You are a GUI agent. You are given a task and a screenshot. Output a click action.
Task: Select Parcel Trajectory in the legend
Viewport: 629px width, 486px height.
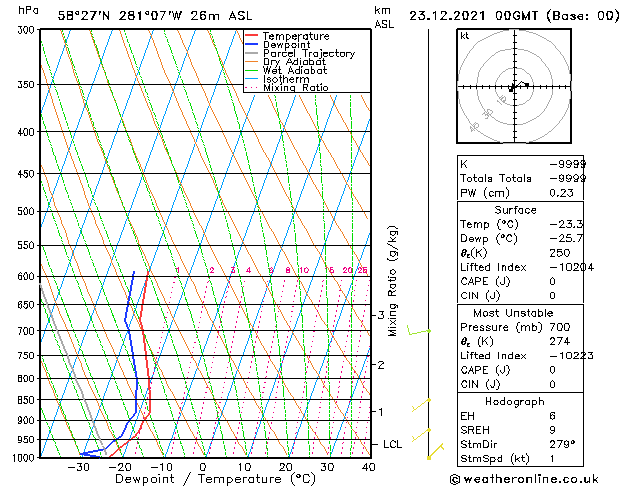(x=308, y=54)
